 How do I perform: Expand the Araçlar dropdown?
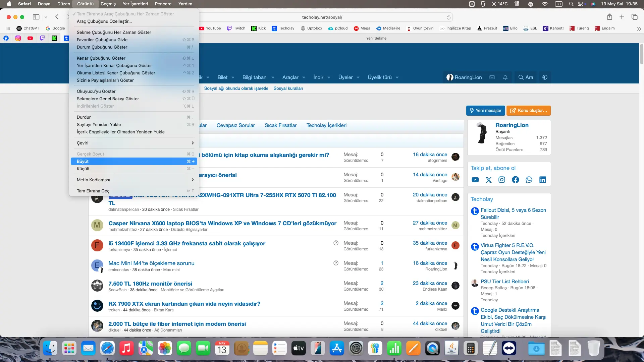pyautogui.click(x=304, y=77)
